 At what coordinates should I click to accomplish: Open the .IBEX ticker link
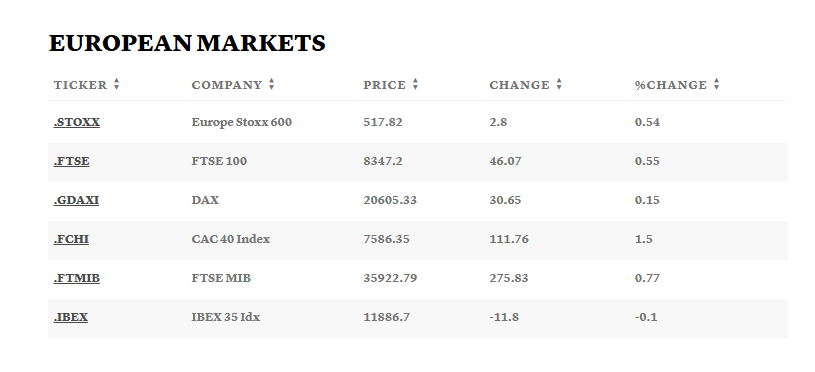point(70,317)
